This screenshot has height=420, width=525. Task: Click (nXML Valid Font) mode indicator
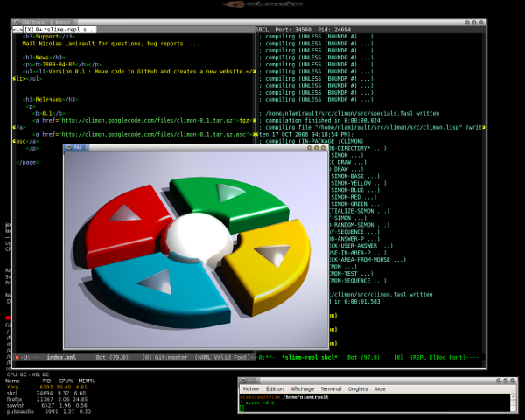click(x=222, y=357)
